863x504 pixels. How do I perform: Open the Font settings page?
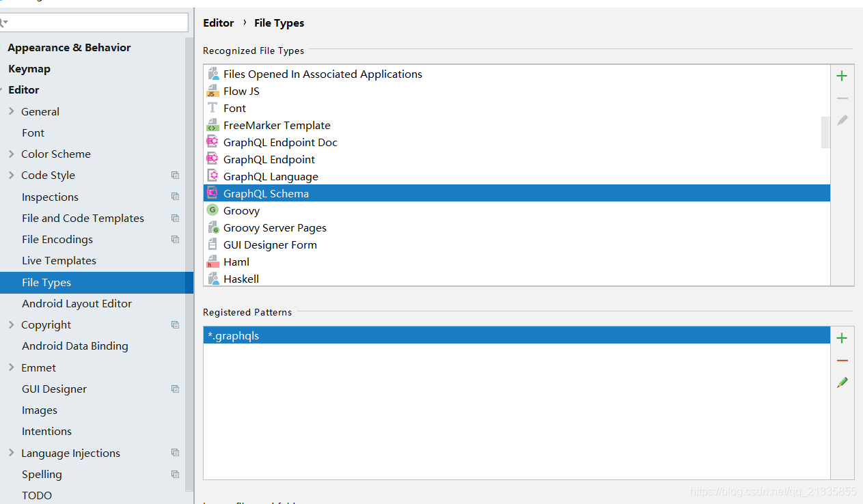point(33,133)
